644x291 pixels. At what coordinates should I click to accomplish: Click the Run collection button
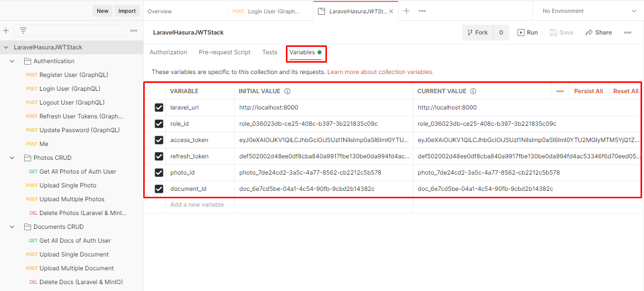tap(527, 33)
